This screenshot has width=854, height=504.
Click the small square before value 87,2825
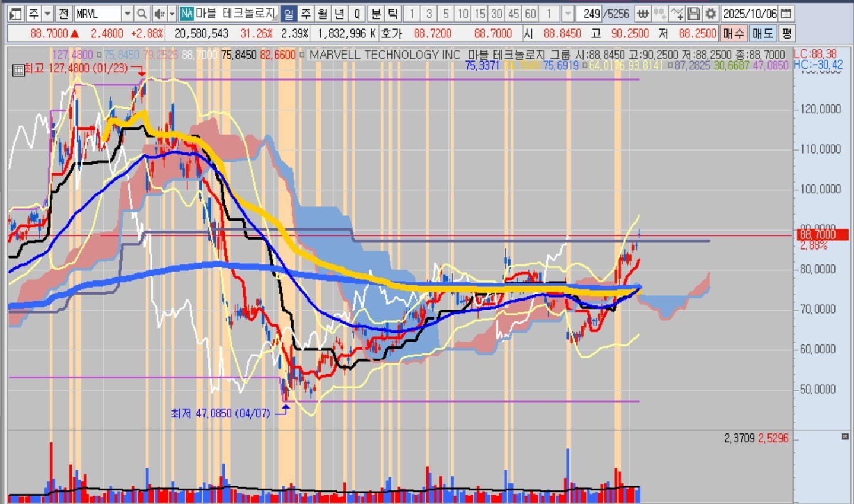tap(670, 66)
